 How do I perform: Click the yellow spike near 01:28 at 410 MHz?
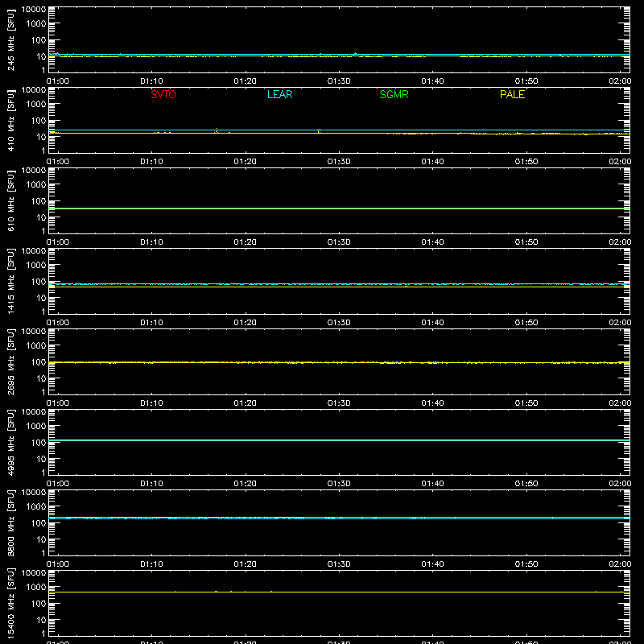319,130
